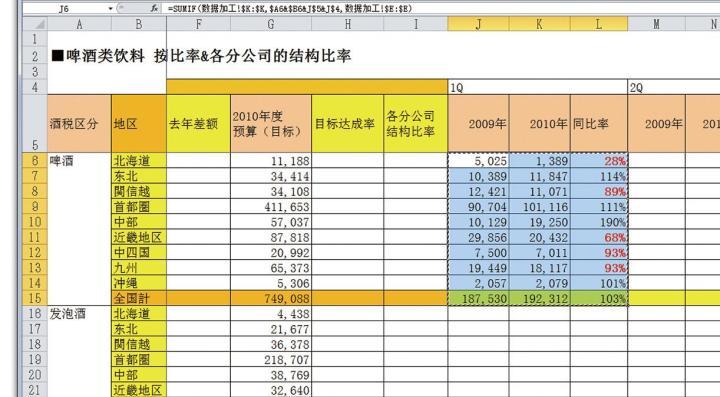Screen dimensions: 720x397
Task: Click the 2010年度预算（目标） header cell
Action: (271, 124)
